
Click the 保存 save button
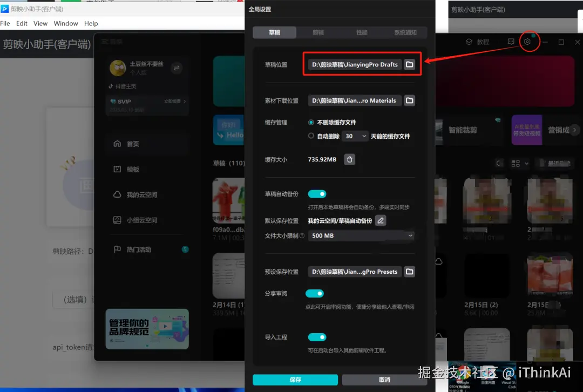point(295,380)
